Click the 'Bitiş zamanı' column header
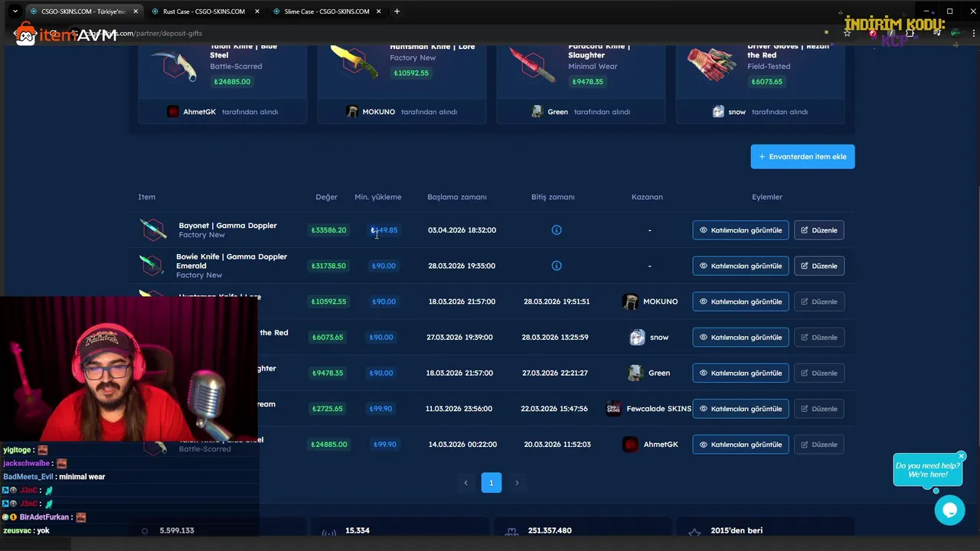980x551 pixels. click(x=553, y=197)
